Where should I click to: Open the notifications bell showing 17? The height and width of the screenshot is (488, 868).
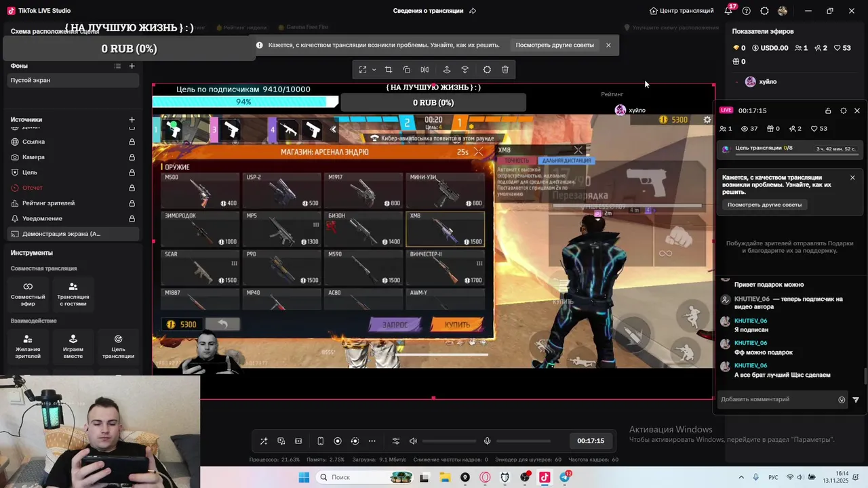click(729, 11)
